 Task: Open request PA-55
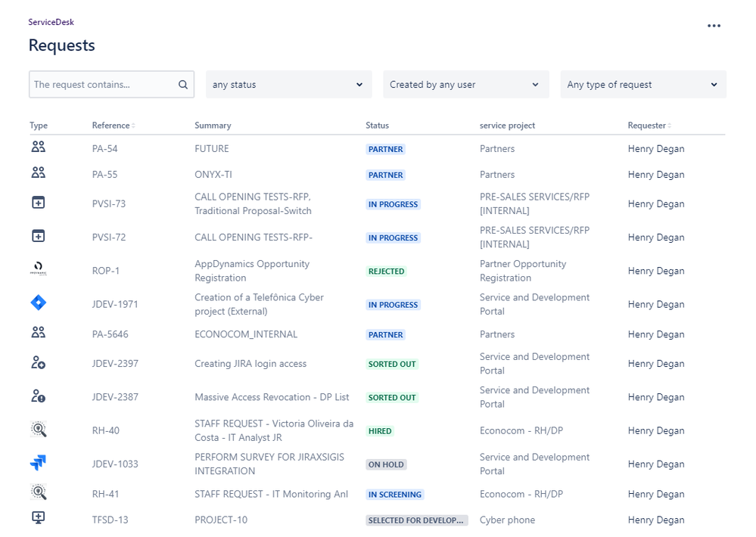[x=104, y=175]
